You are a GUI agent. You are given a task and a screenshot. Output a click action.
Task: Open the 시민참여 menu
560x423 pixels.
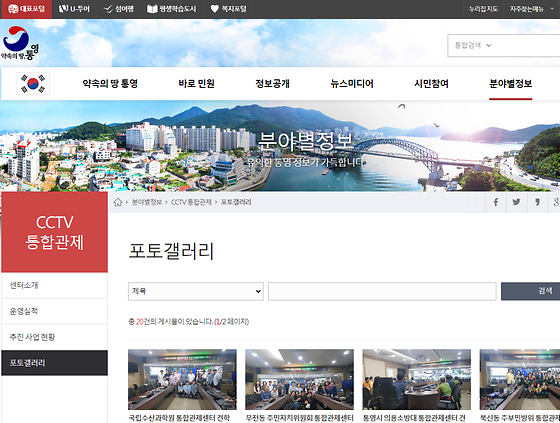point(431,84)
